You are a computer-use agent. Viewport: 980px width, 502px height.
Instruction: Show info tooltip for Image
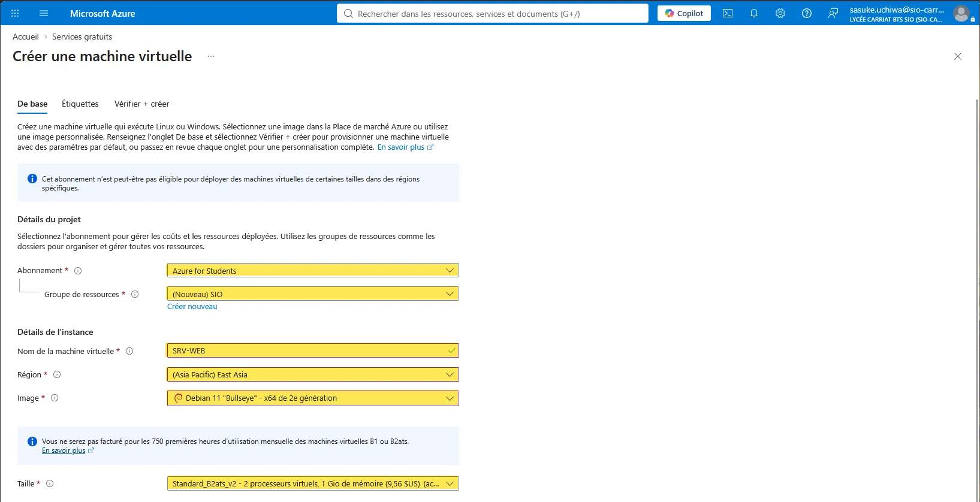pos(55,398)
